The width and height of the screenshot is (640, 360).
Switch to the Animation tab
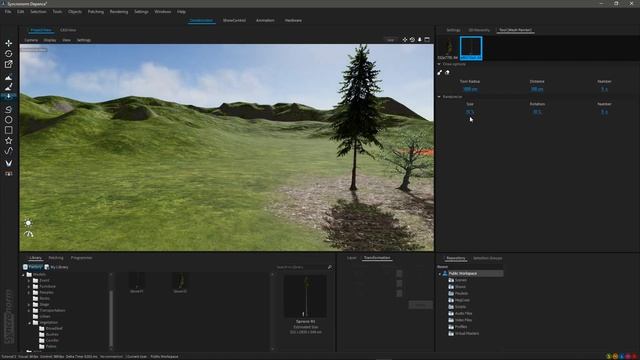(265, 20)
